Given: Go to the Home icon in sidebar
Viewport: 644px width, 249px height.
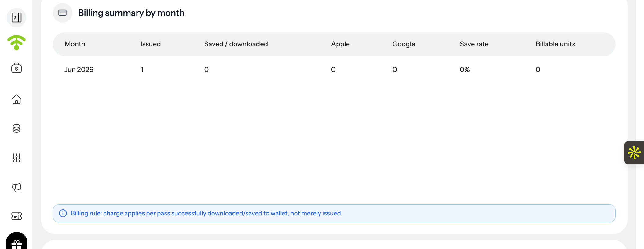Looking at the screenshot, I should [16, 99].
